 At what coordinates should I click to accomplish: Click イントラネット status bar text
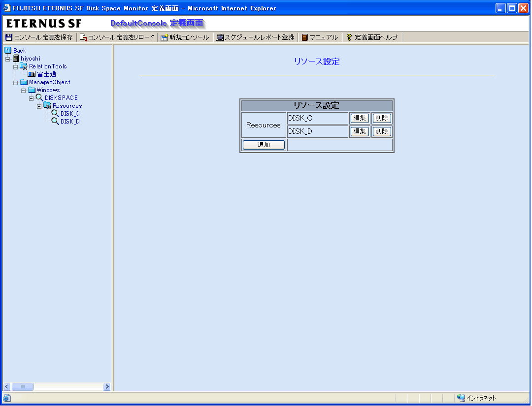click(x=481, y=398)
